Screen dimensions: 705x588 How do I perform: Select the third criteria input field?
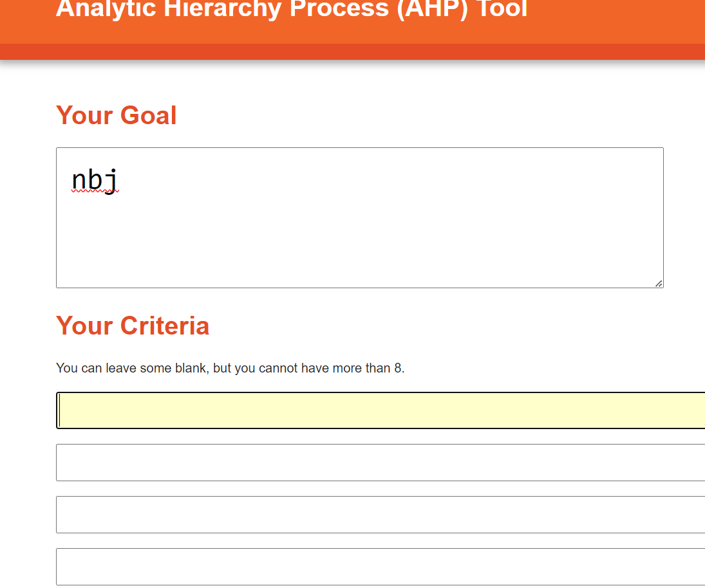click(381, 514)
